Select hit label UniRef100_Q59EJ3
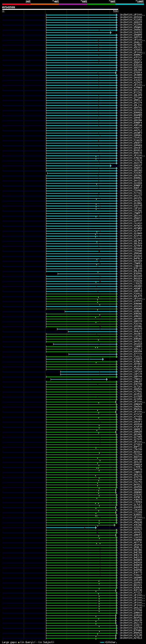The width and height of the screenshot is (146, 644). coord(131,548)
